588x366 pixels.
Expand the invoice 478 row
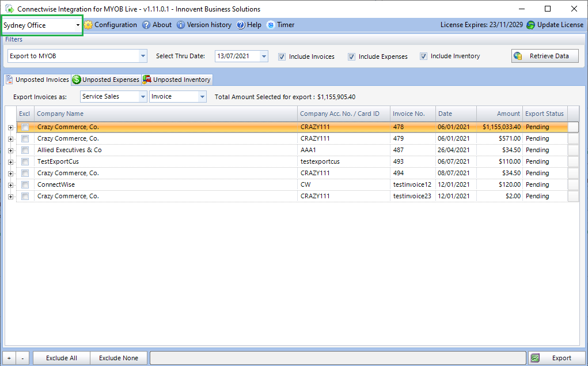point(10,127)
